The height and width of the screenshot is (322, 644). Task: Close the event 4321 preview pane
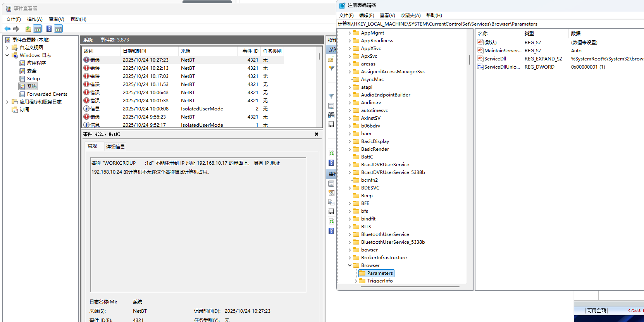coord(317,134)
